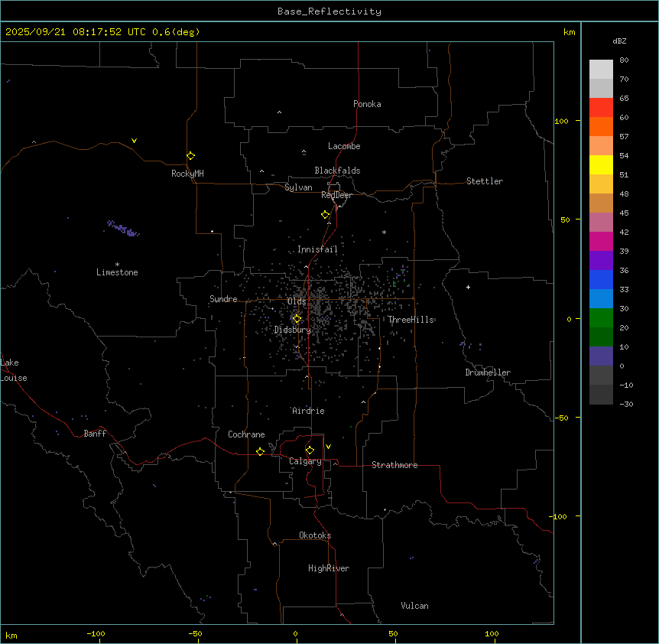Pick the bright yellow swatch in dBZ legend

point(601,164)
